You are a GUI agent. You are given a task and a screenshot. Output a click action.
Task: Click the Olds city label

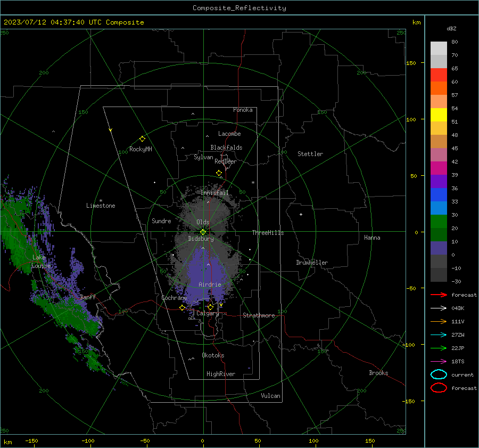coord(203,222)
